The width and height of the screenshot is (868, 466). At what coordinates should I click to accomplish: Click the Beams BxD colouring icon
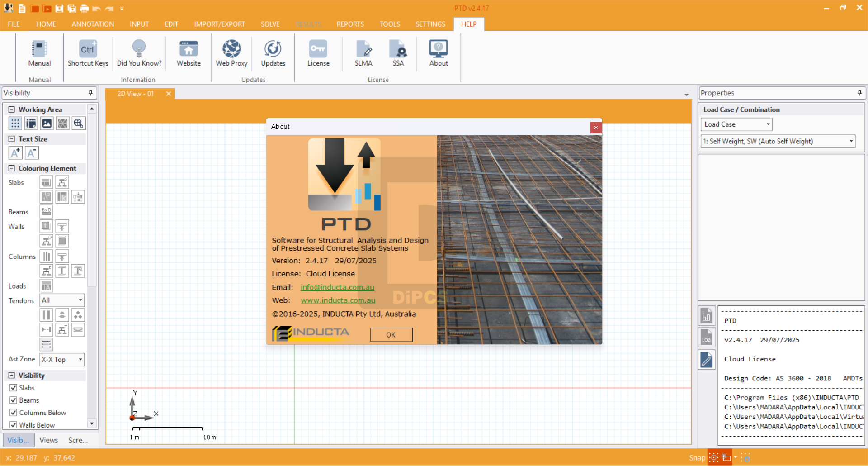point(46,211)
